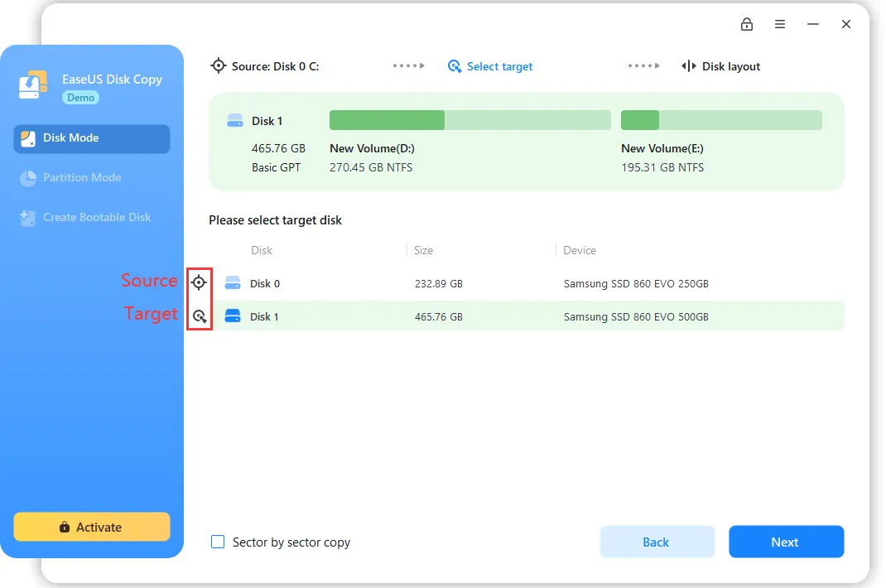Click the Disk 1 drive icon in list
Viewport: 886px width, 588px height.
coord(233,316)
